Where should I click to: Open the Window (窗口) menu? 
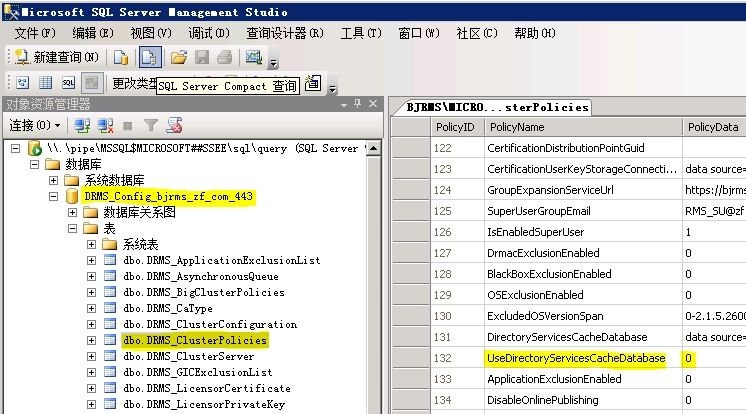(x=419, y=33)
